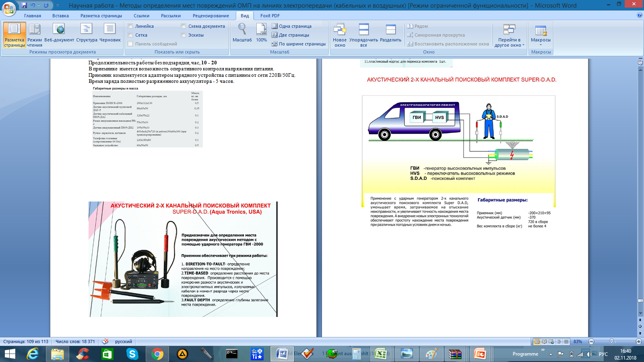Click next page browse button

pyautogui.click(x=640, y=333)
